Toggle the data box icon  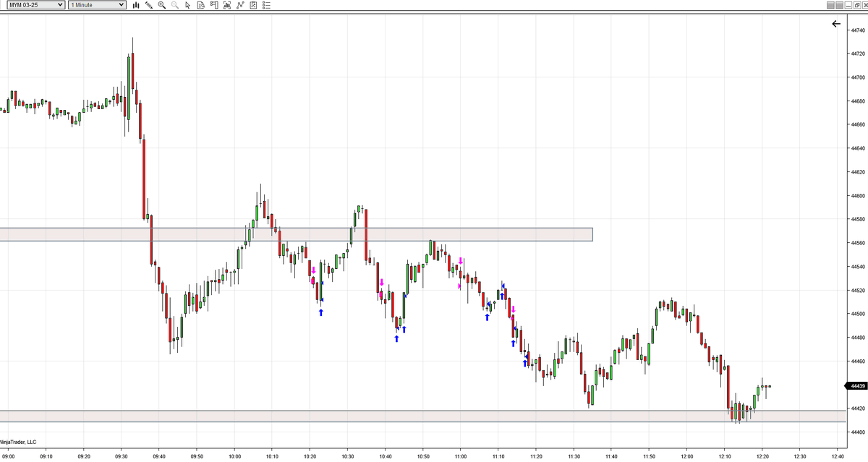200,5
